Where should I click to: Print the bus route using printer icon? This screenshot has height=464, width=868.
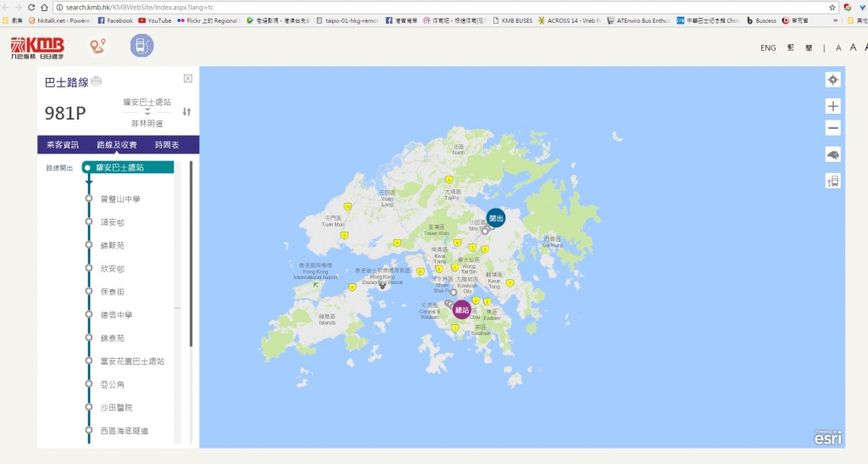point(97,81)
